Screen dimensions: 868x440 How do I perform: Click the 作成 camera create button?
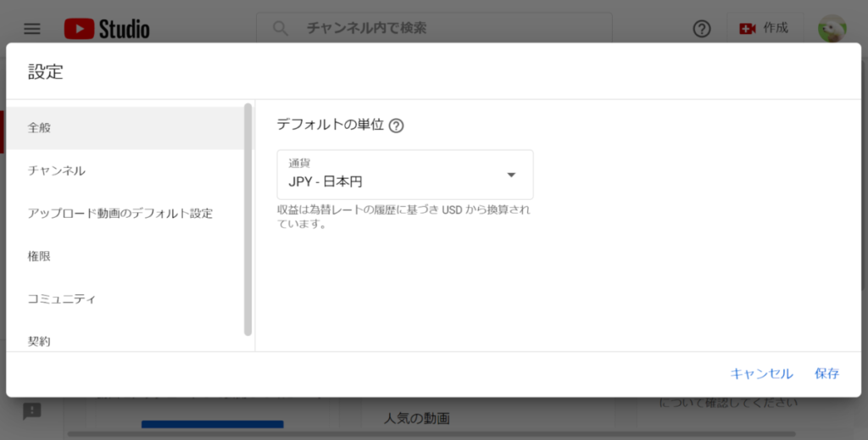(x=764, y=29)
